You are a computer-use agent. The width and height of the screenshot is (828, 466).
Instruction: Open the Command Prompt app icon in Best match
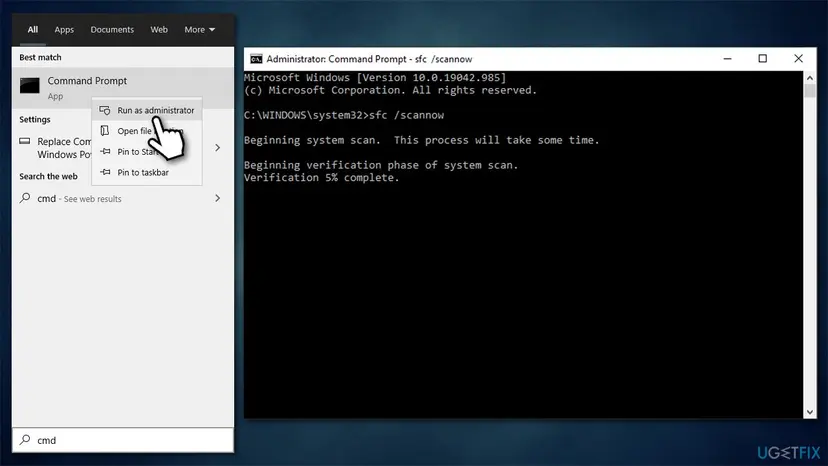click(x=30, y=86)
